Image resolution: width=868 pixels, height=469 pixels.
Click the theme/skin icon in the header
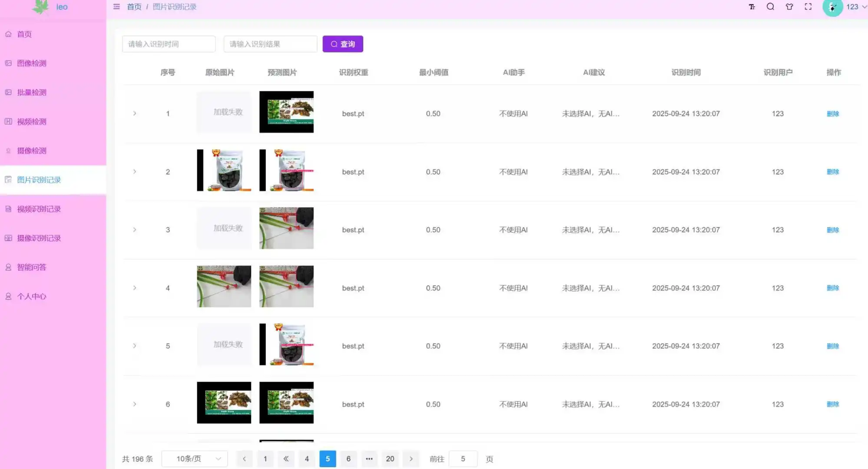(x=789, y=7)
